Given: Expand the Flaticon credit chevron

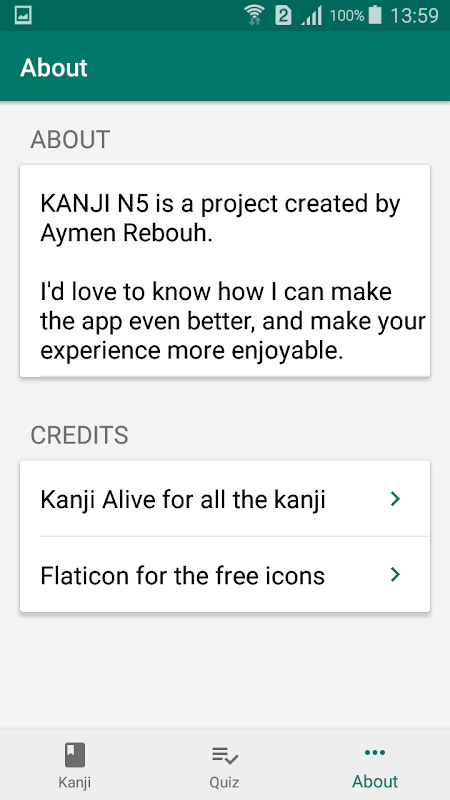Looking at the screenshot, I should 395,574.
